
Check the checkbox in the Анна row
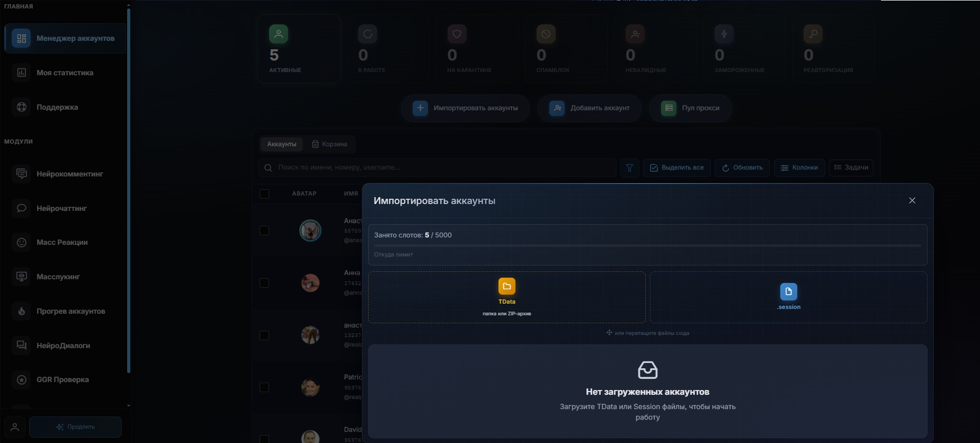[264, 283]
